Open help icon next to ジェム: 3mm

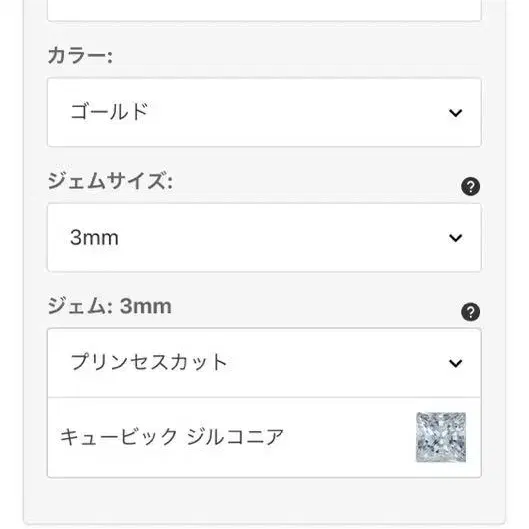[470, 312]
